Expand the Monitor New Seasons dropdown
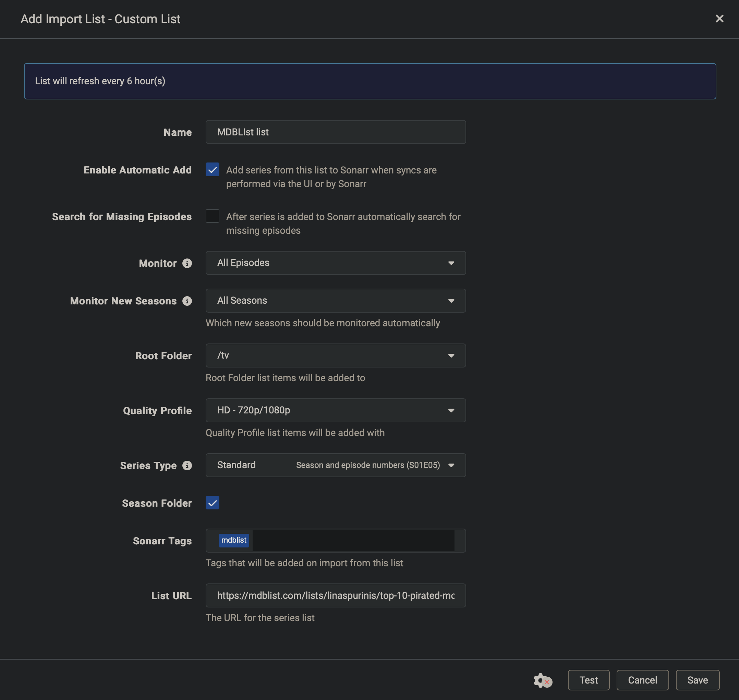Viewport: 739px width, 700px height. tap(335, 301)
